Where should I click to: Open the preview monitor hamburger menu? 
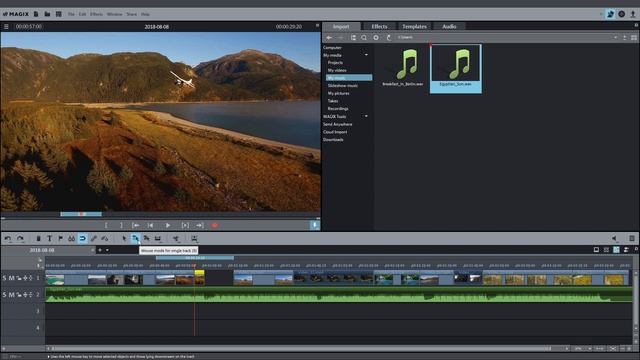[6, 27]
